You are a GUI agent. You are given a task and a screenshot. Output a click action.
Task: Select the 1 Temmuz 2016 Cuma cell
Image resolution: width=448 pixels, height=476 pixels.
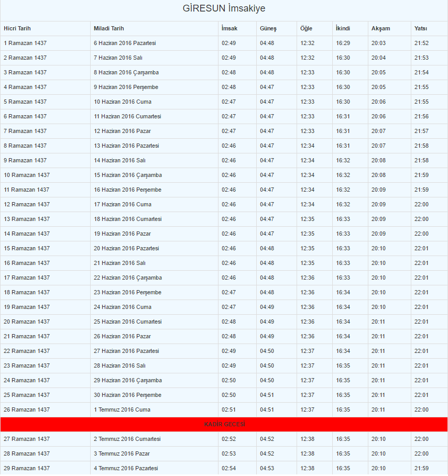[x=122, y=410]
